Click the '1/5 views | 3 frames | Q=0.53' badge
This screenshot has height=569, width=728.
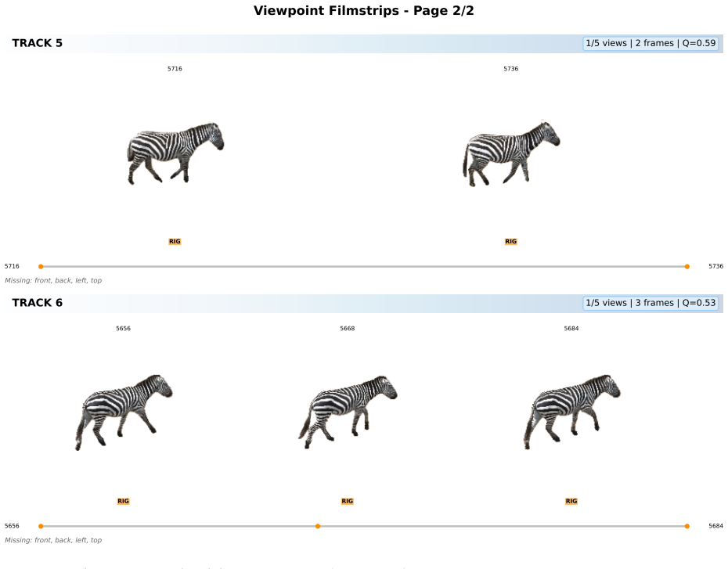(651, 303)
